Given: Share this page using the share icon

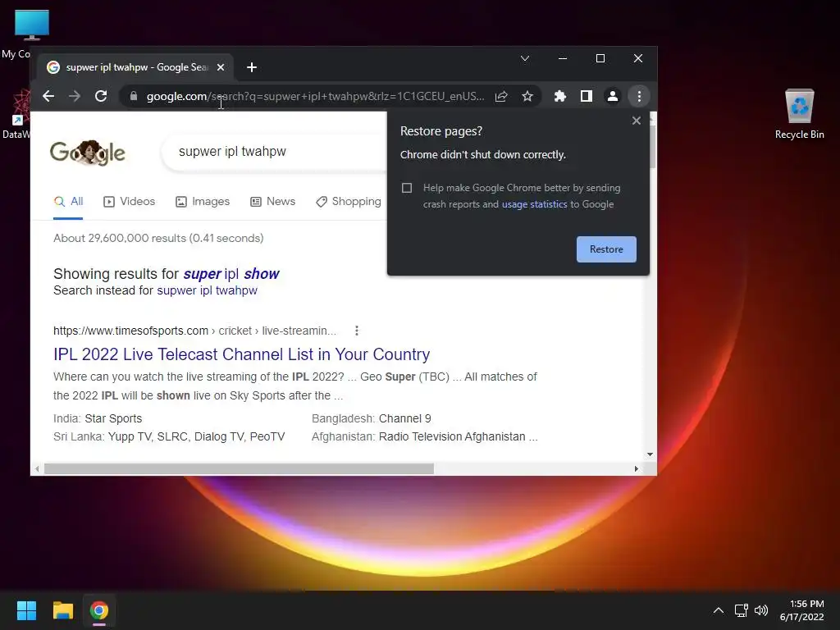Looking at the screenshot, I should click(x=501, y=97).
